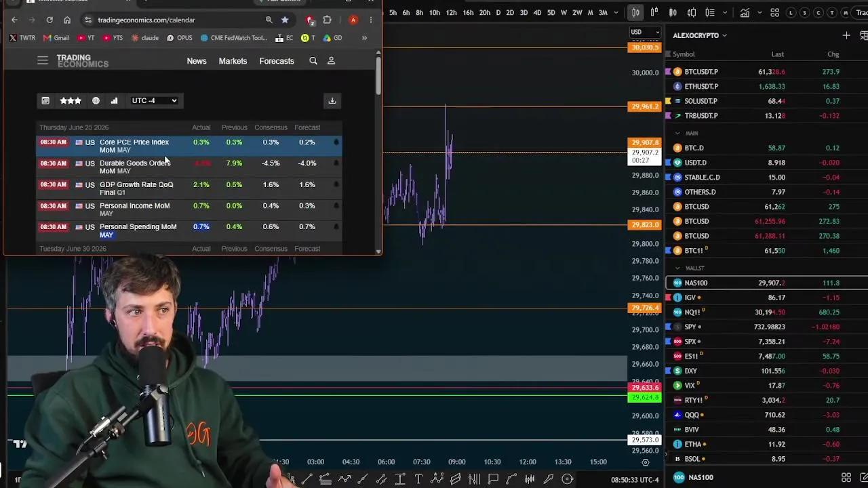868x488 pixels.
Task: Click the browser address bar URL
Action: point(146,20)
